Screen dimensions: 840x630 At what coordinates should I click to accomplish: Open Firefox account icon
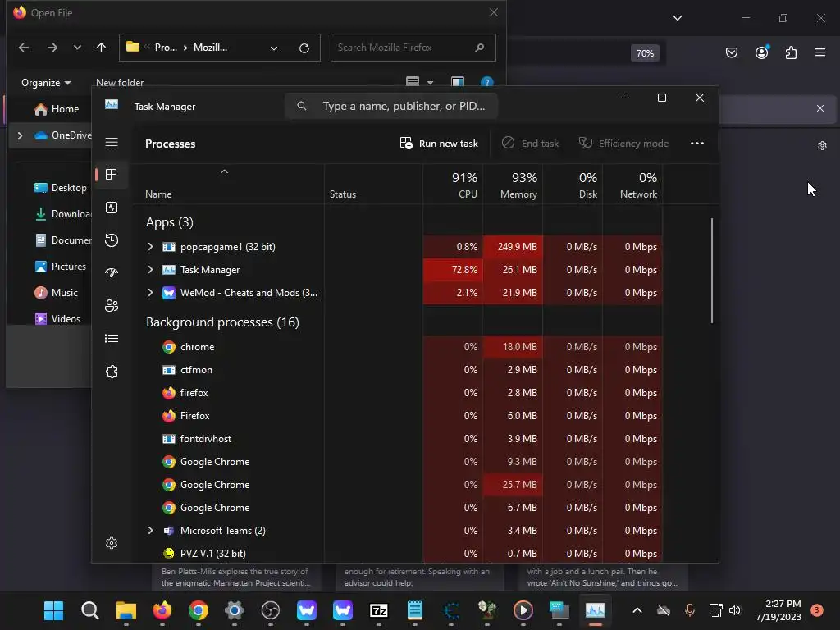pyautogui.click(x=762, y=52)
